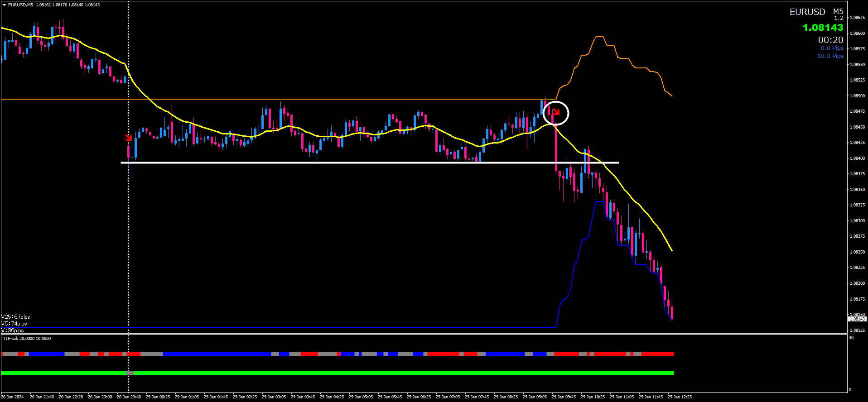Click 26 Jan 23:40 on the time axis
868x402 pixels.
(129, 397)
